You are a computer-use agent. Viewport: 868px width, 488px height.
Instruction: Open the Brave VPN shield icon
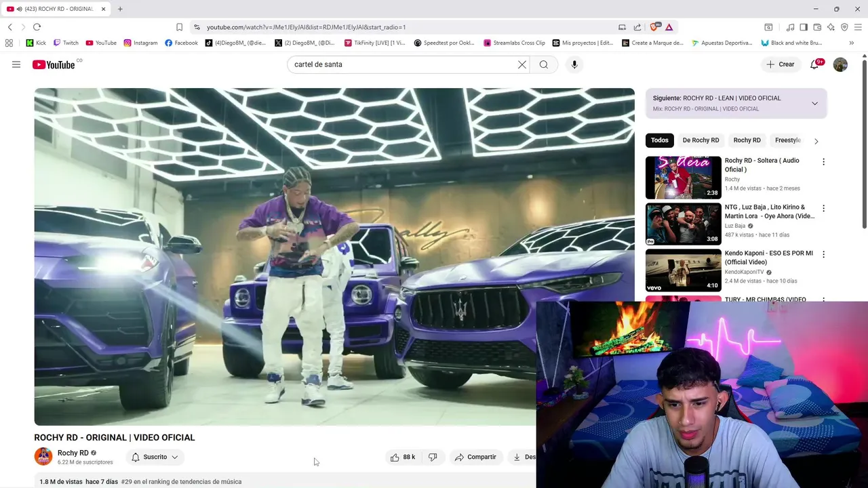coord(844,27)
